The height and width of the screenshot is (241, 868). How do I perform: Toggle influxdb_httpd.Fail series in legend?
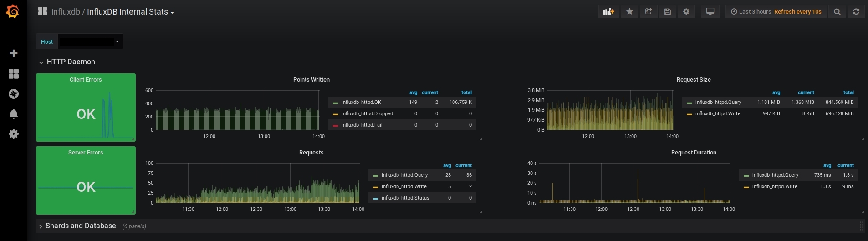[x=362, y=125]
